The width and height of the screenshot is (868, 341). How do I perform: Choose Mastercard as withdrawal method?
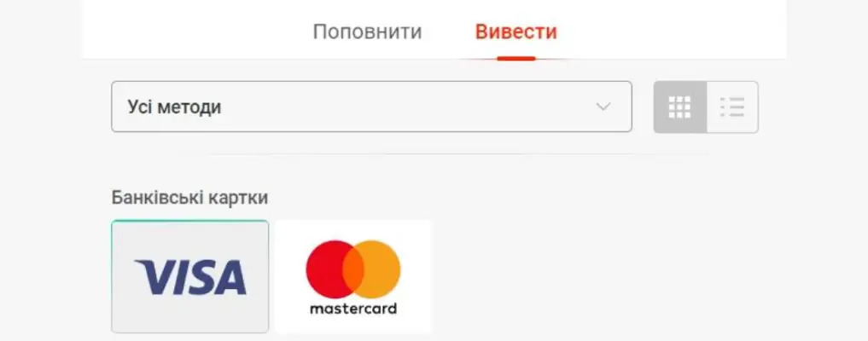pyautogui.click(x=353, y=276)
